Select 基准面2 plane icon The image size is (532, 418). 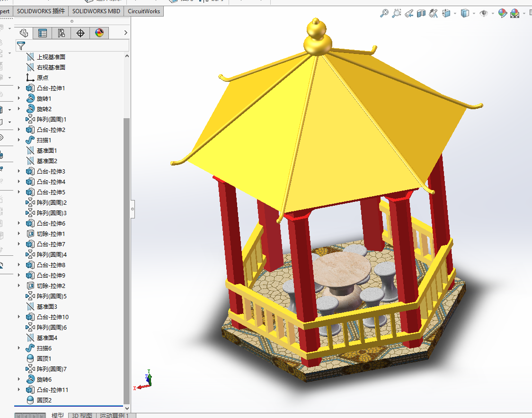(30, 161)
